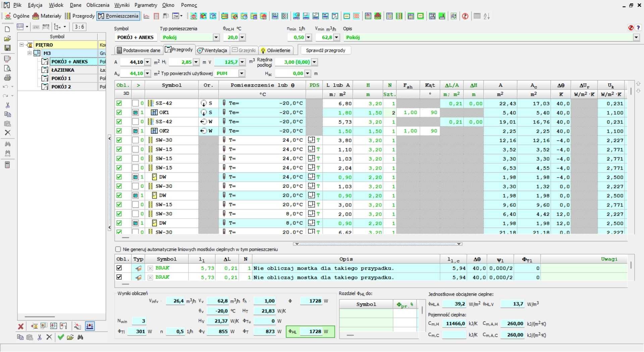Open the PUM surface type dropdown
This screenshot has height=352, width=644.
coord(241,73)
